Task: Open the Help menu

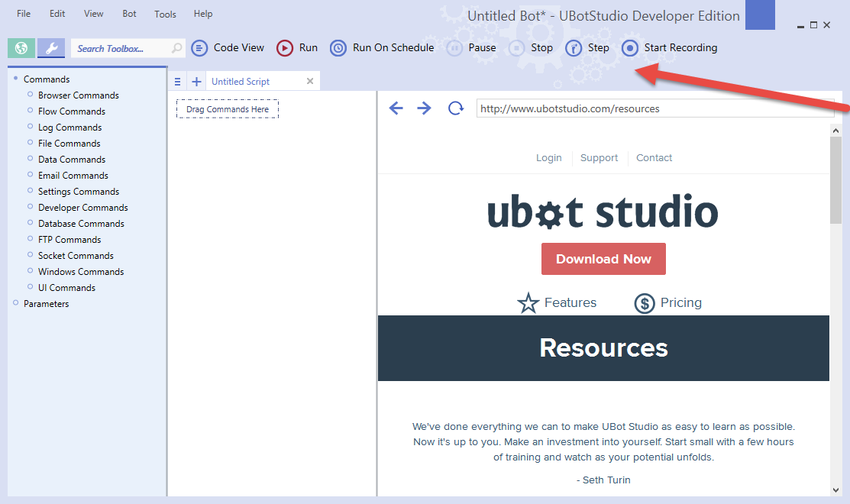Action: pos(203,14)
